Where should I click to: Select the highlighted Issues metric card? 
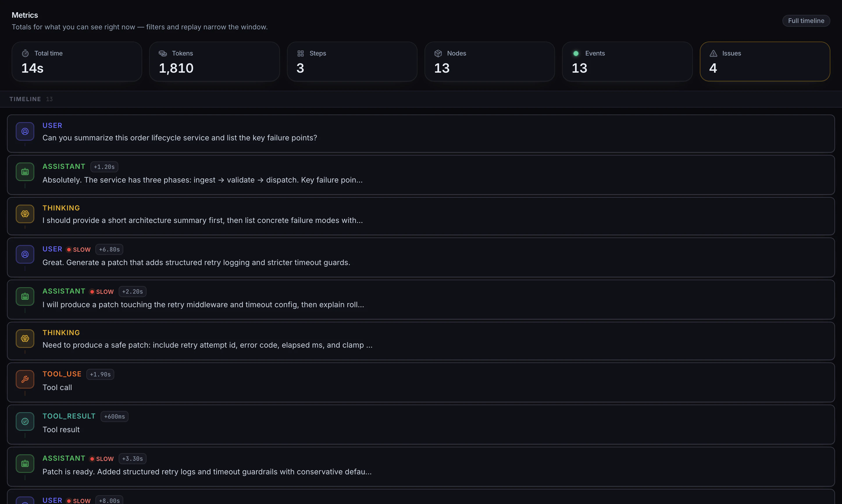point(765,61)
